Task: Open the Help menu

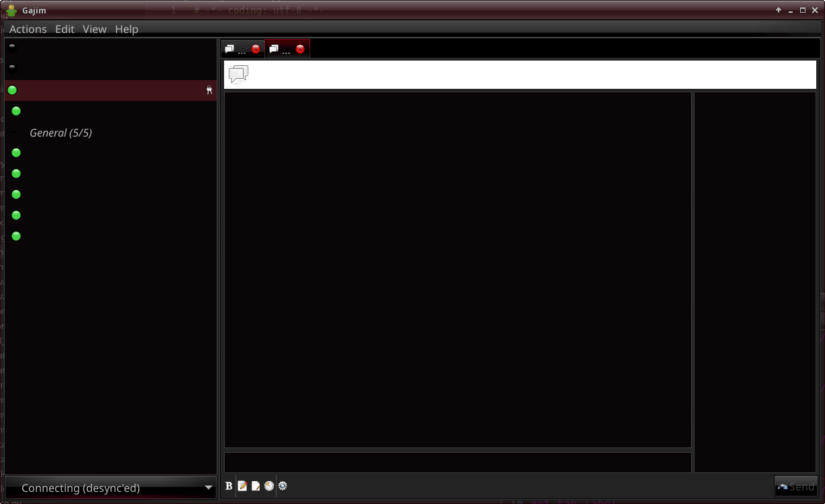Action: pyautogui.click(x=127, y=29)
